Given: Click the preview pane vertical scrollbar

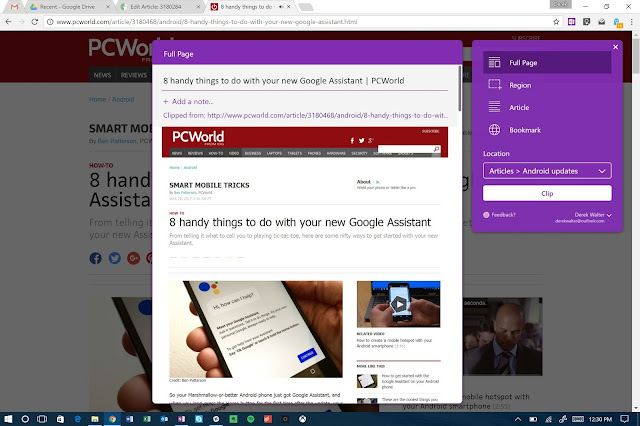Looking at the screenshot, I should coord(460,88).
